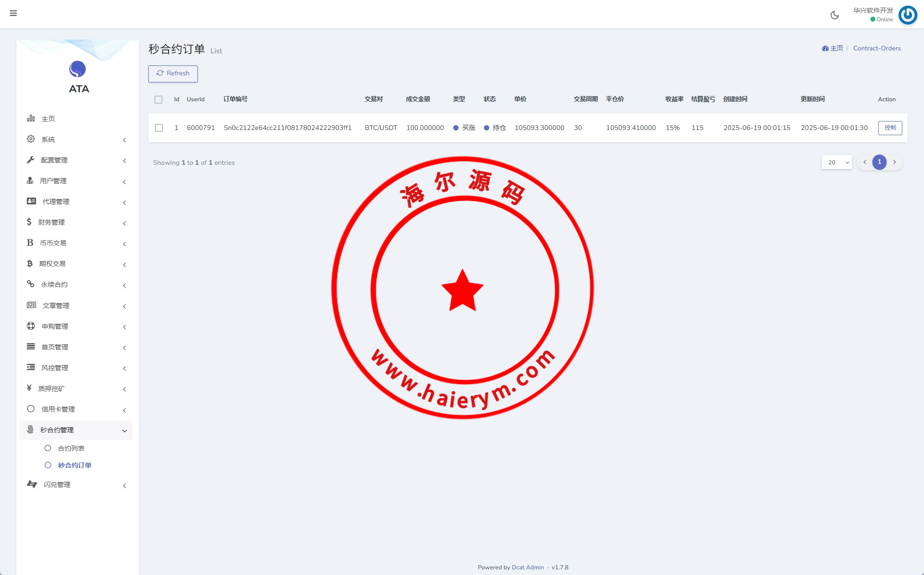Viewport: 924px width, 575px height.
Task: Open 秒合约订单 submenu item
Action: click(74, 465)
